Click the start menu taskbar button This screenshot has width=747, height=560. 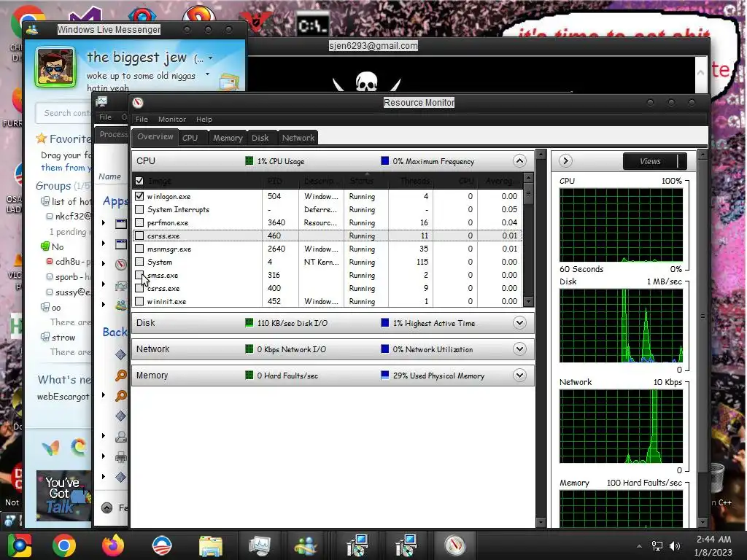19,545
